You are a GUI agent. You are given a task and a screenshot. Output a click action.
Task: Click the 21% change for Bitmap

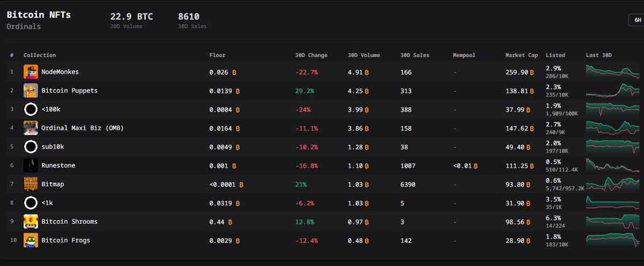click(x=301, y=185)
